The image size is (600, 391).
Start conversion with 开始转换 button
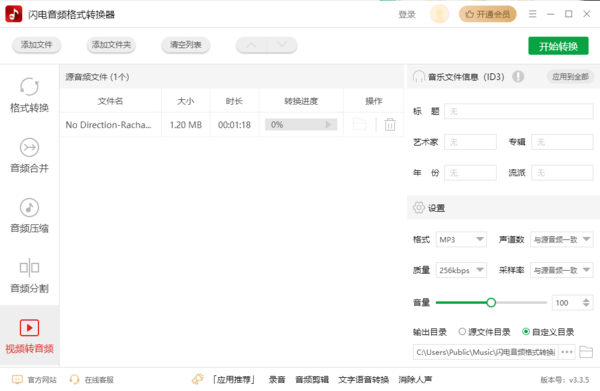[x=558, y=46]
